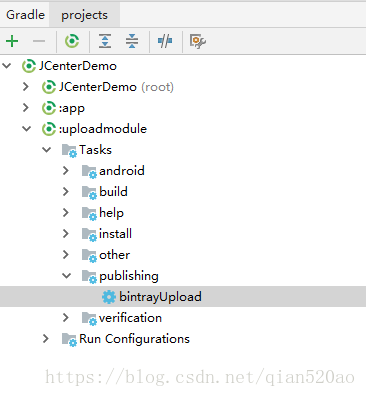This screenshot has height=397, width=366.
Task: Refresh all Gradle projects
Action: coord(72,41)
